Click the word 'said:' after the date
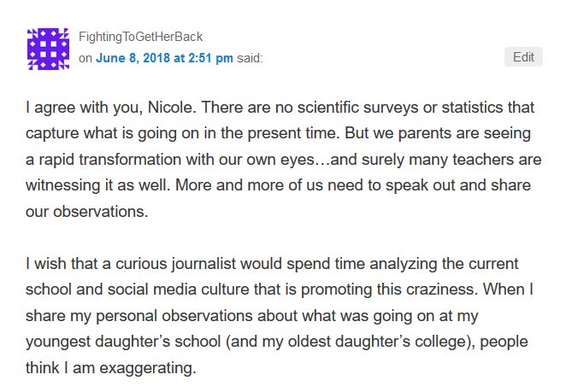 pos(250,58)
